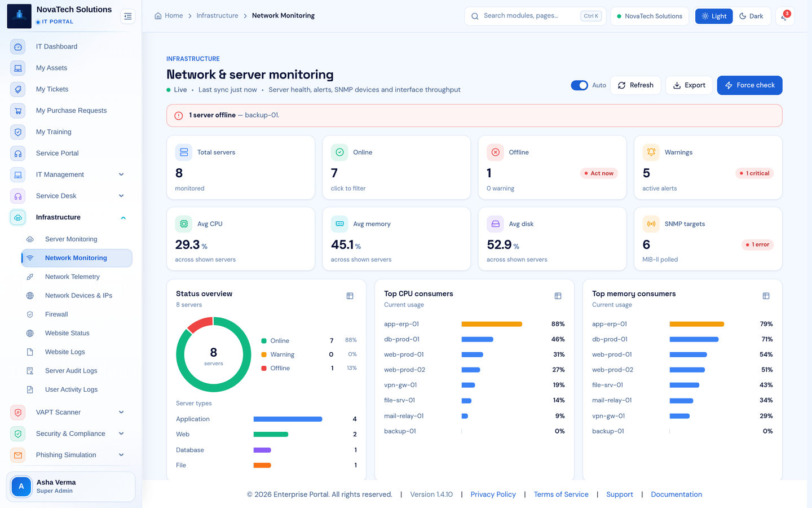Click the Security & Compliance shield icon
The height and width of the screenshot is (508, 812).
click(x=18, y=434)
